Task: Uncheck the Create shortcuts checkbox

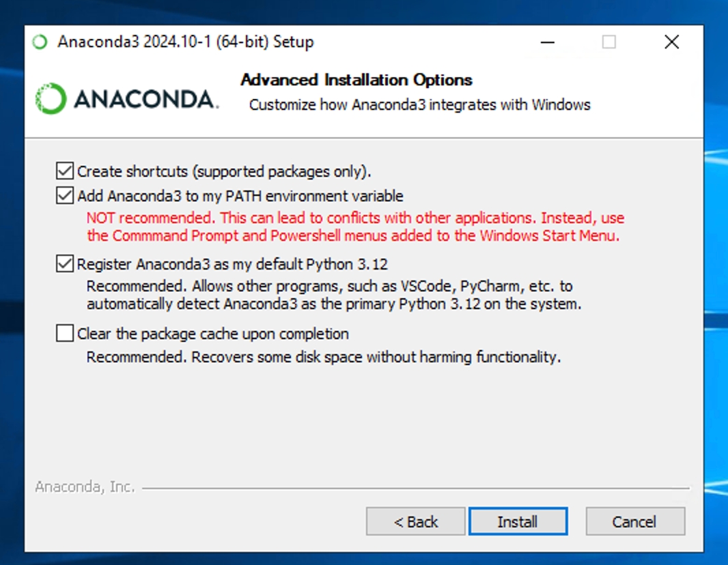Action: [x=65, y=171]
